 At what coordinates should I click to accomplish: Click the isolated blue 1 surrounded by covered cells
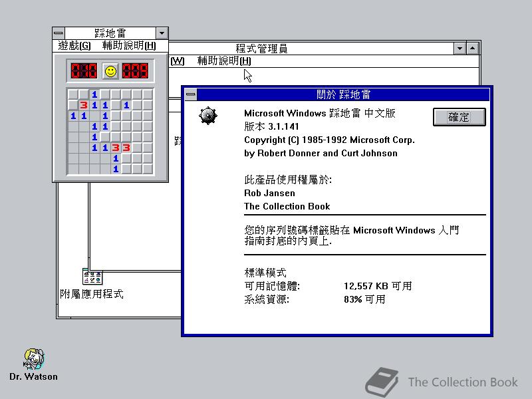126,105
